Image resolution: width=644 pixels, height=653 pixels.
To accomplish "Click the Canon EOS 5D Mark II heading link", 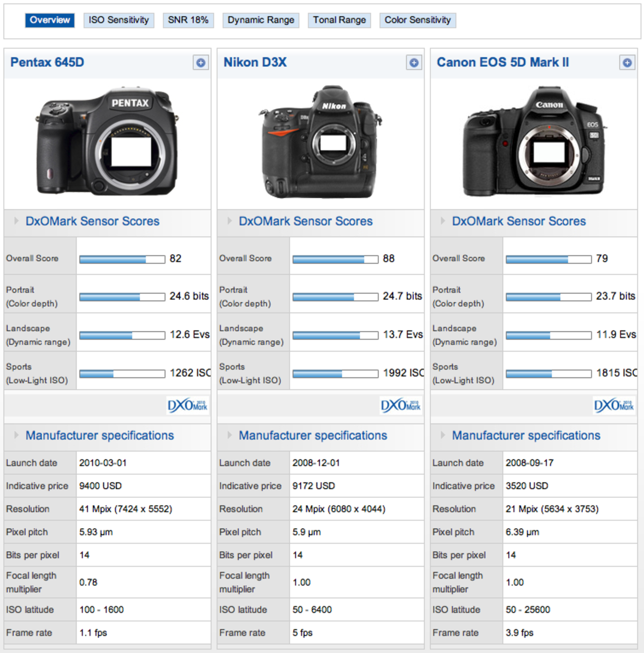I will pyautogui.click(x=502, y=62).
